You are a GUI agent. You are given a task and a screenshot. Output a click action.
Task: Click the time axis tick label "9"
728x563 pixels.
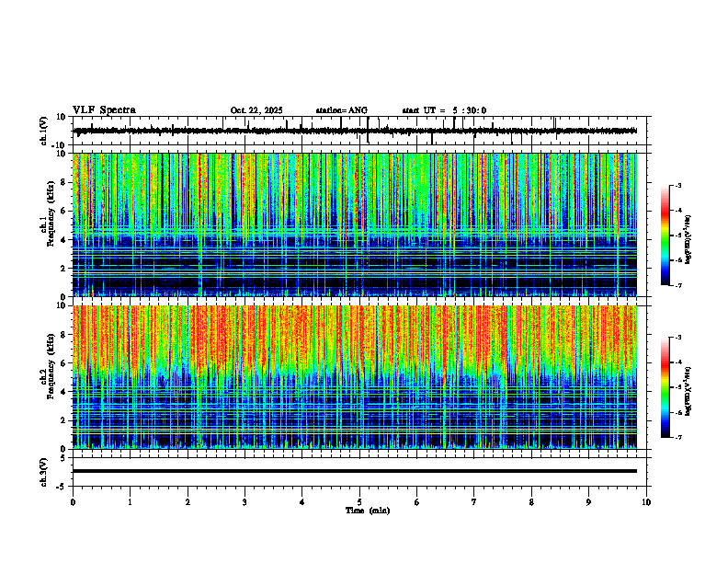[588, 502]
